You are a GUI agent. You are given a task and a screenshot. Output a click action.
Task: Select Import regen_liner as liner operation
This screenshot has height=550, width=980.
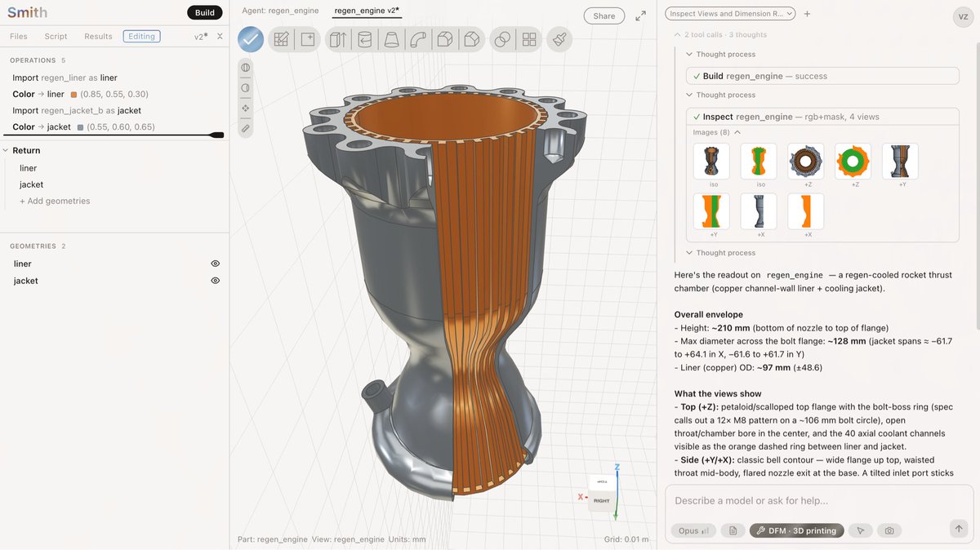[65, 78]
